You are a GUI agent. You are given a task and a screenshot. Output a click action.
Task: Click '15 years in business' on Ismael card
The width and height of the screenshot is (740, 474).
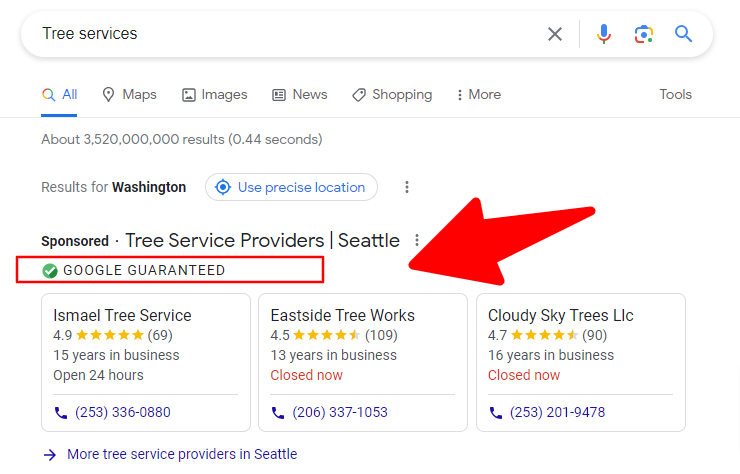click(116, 356)
